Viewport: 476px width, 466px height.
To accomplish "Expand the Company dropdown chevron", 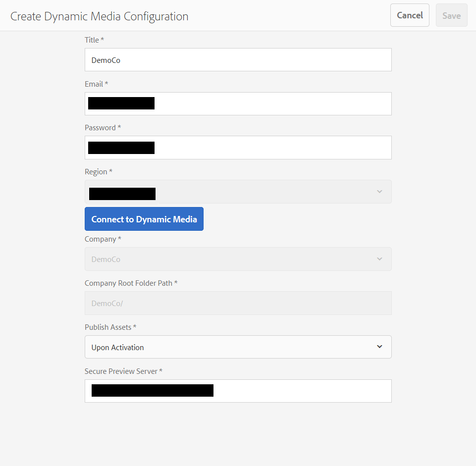I will pyautogui.click(x=379, y=259).
